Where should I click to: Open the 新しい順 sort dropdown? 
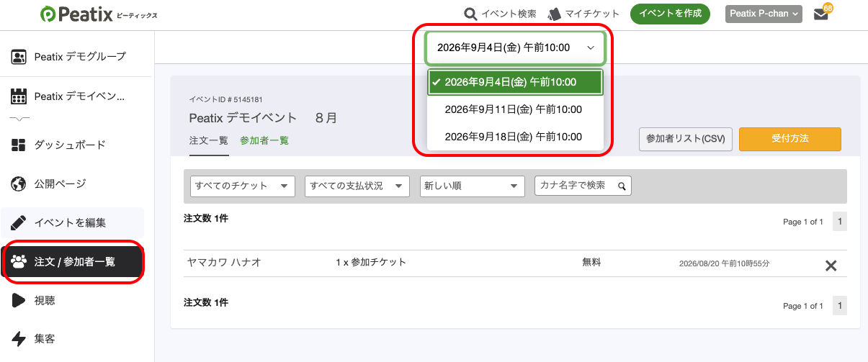pyautogui.click(x=473, y=186)
